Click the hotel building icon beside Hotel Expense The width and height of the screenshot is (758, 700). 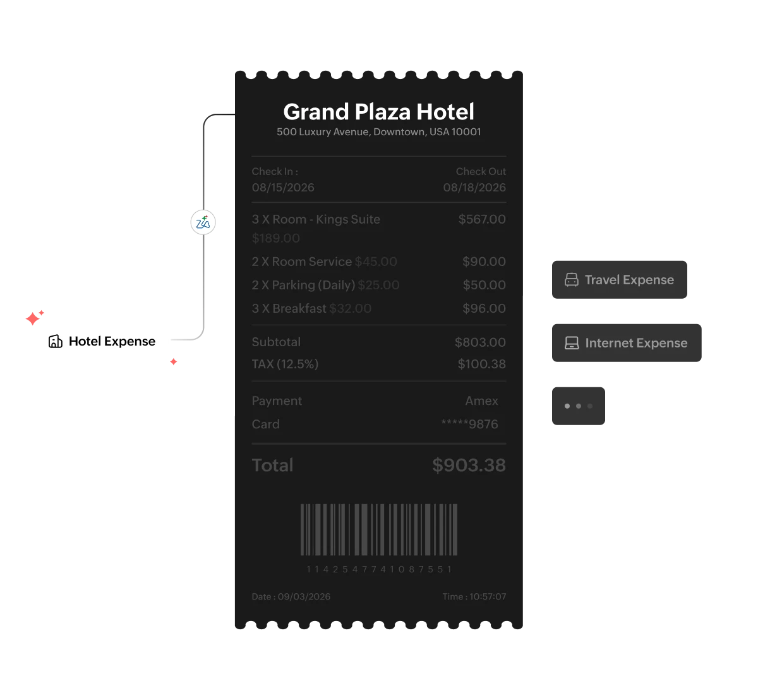[x=56, y=341]
